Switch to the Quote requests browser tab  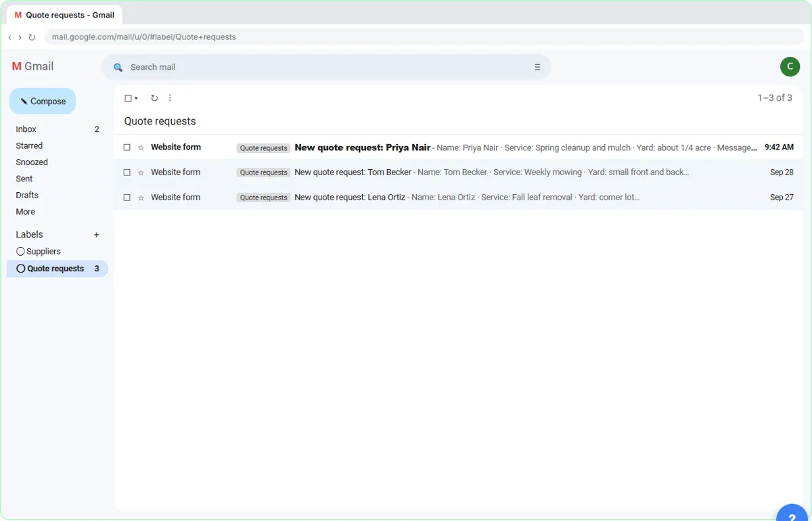[64, 15]
